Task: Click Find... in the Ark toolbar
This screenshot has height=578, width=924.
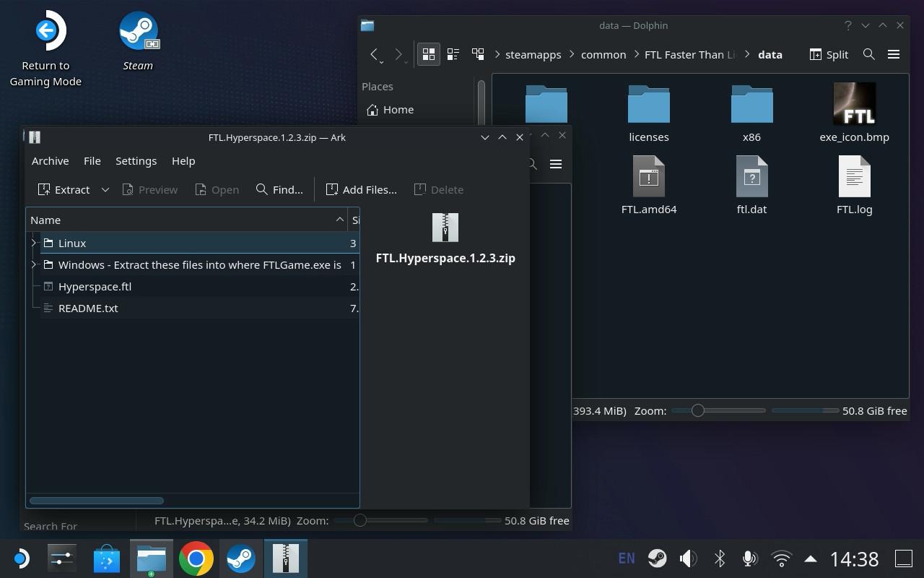Action: tap(279, 189)
